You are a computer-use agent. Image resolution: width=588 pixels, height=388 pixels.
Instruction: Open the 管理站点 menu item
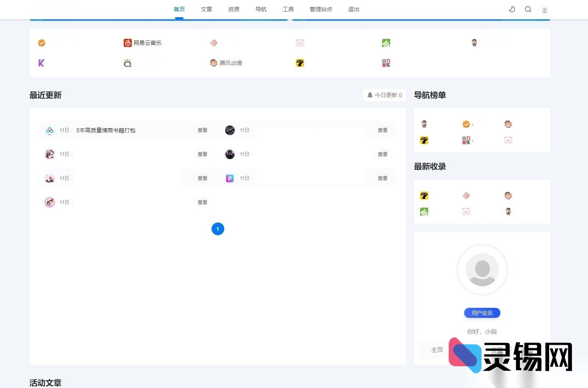[320, 9]
